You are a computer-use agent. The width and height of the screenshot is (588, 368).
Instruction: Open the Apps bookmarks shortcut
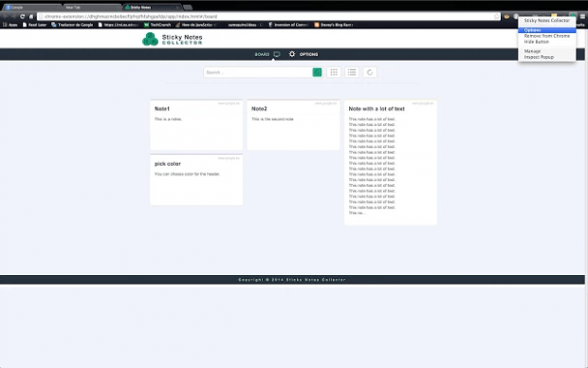pyautogui.click(x=10, y=25)
